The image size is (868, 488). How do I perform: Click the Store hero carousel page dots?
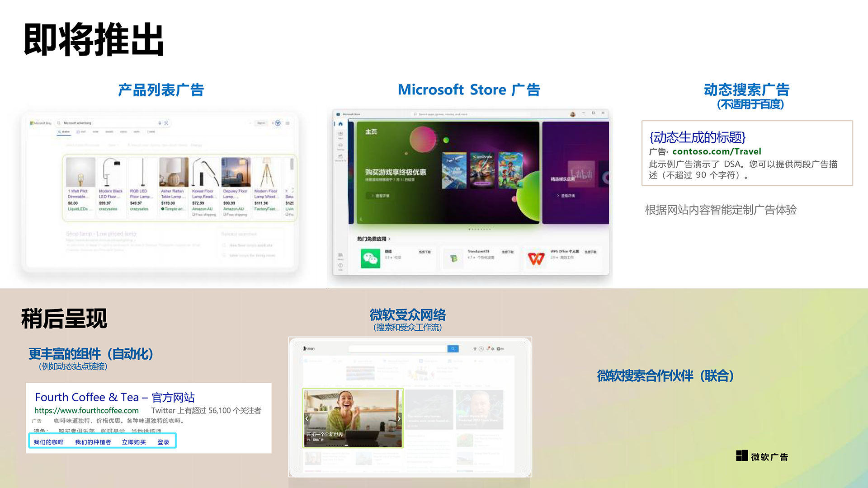[x=480, y=229]
